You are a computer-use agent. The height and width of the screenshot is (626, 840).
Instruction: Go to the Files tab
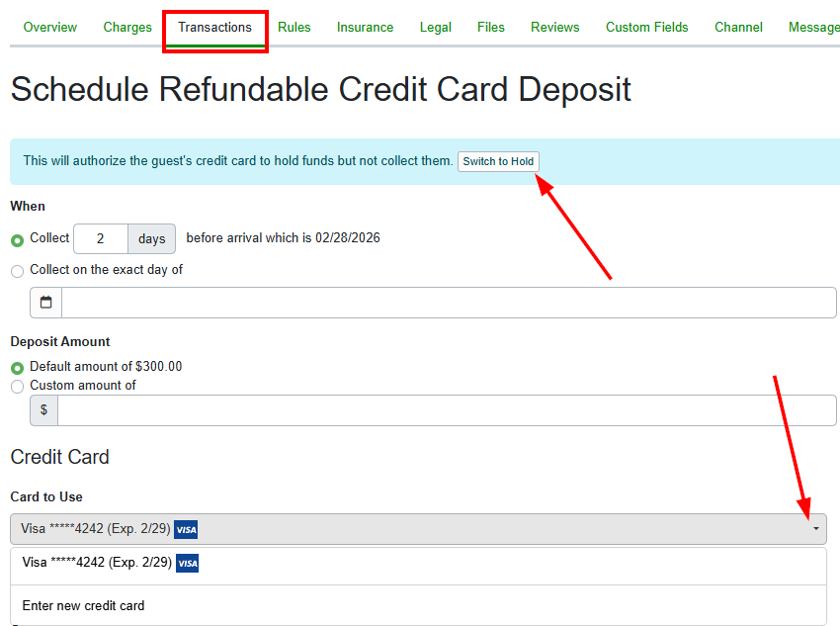point(490,27)
